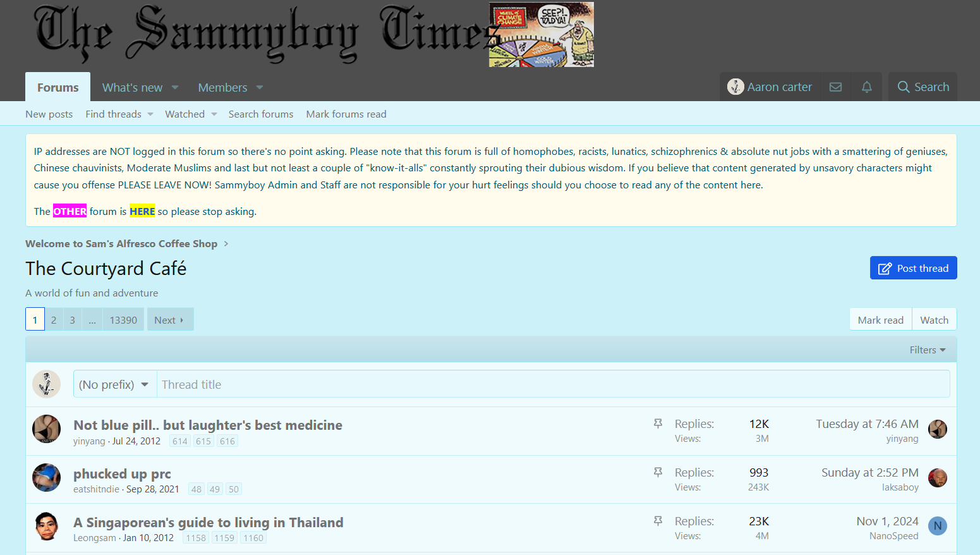980x555 pixels.
Task: Open the (No prefix) selector
Action: 114,384
